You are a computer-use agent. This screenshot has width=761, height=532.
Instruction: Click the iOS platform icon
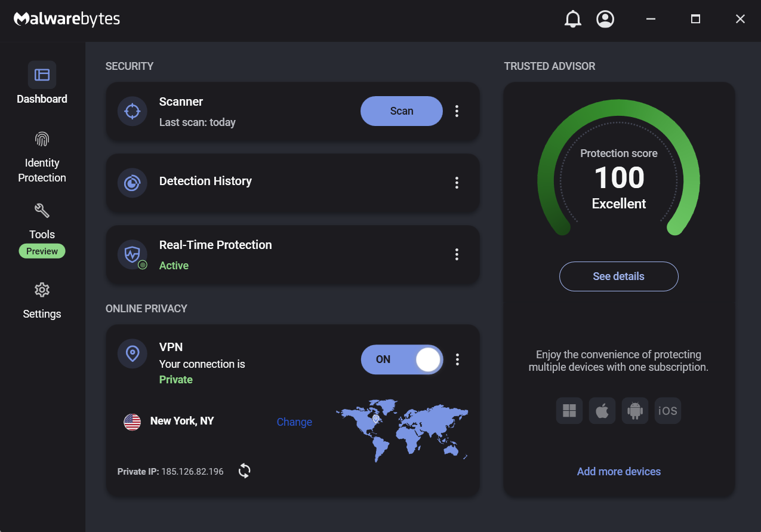coord(668,411)
